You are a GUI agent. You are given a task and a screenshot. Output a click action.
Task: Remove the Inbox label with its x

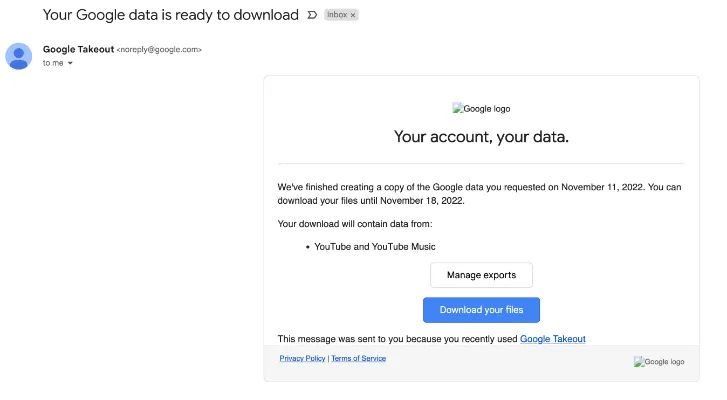(x=353, y=15)
